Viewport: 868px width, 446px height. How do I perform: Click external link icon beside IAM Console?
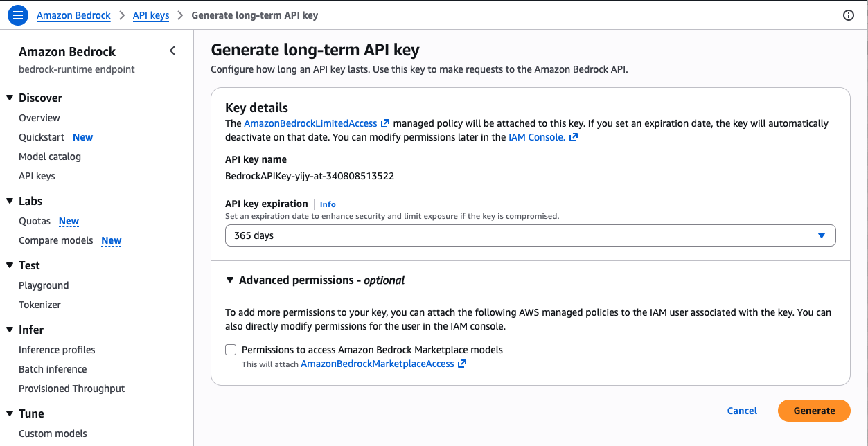[x=573, y=137]
